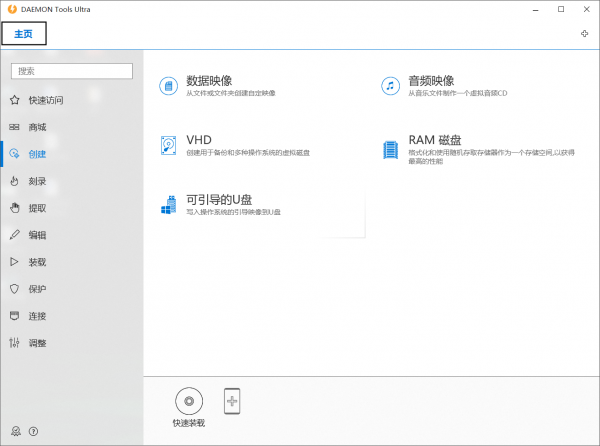Viewport: 600px width, 446px height.
Task: Click the DAEMON Tools Ultra logo icon
Action: 12,9
